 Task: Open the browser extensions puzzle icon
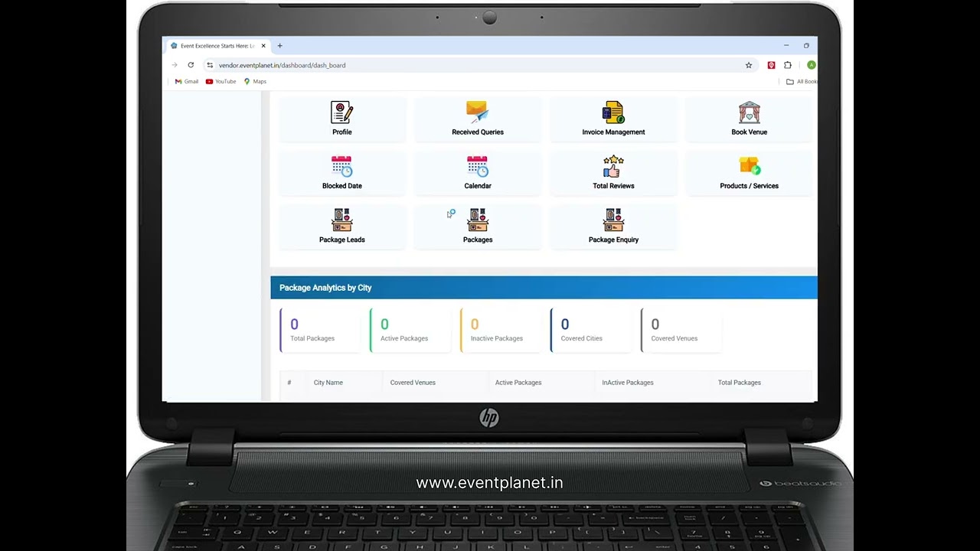point(787,65)
